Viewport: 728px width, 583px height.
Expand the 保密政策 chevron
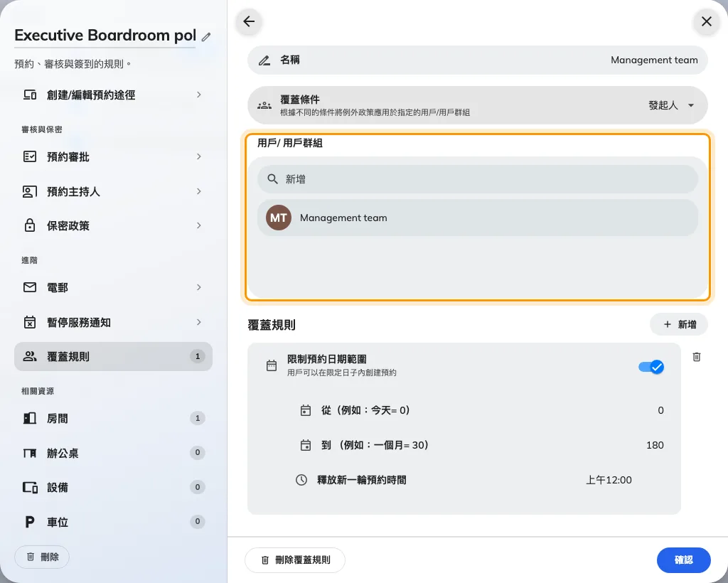click(199, 225)
